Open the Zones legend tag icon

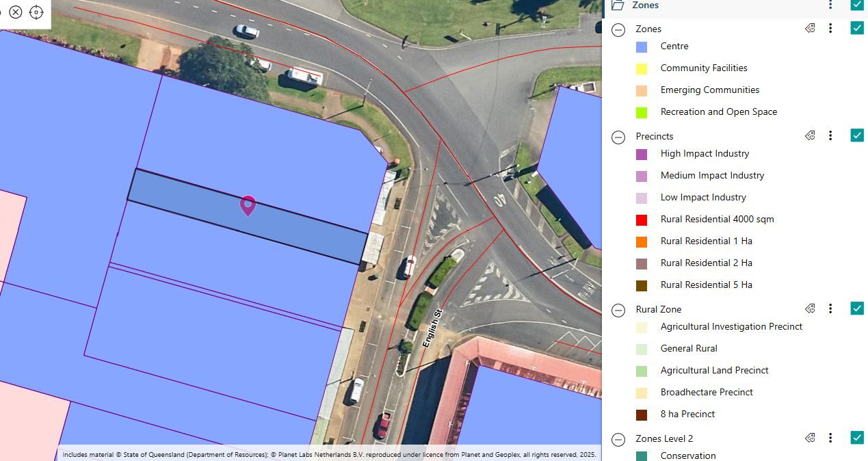[811, 28]
